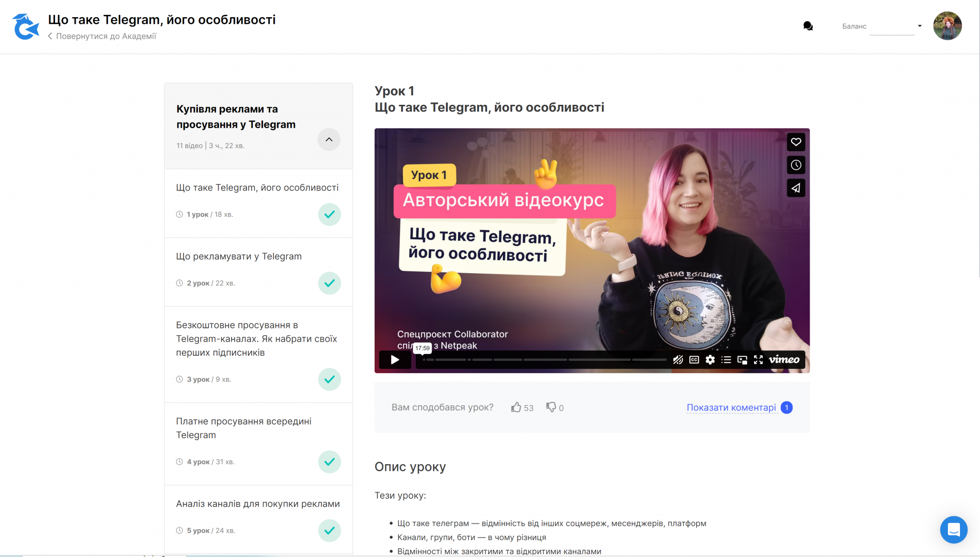980x557 pixels.
Task: Open lesson Платне просування всередині Telegram
Action: 244,428
